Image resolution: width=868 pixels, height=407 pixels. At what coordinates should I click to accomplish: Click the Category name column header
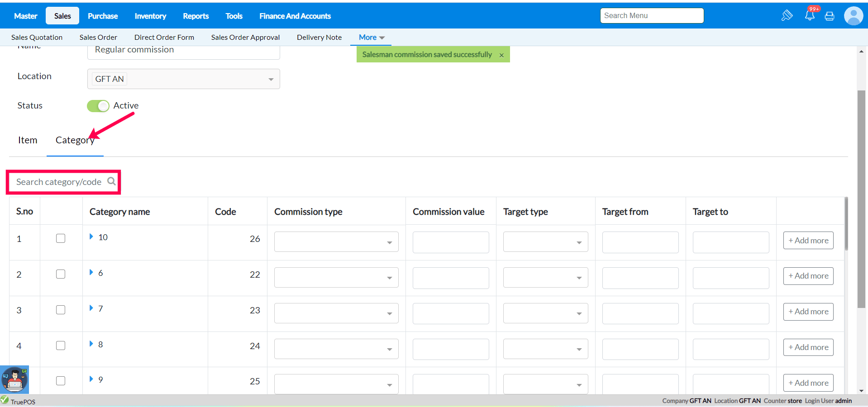click(x=119, y=212)
